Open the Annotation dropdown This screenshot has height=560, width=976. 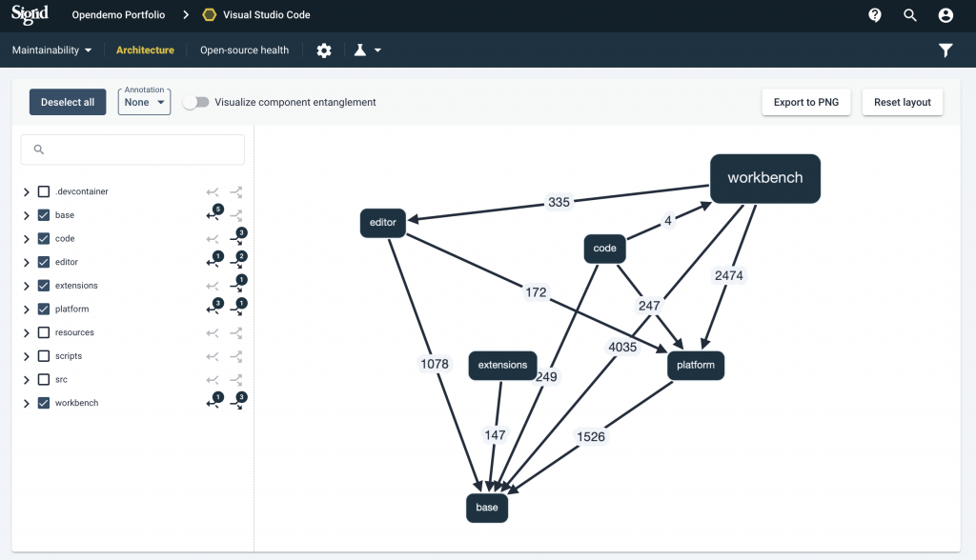pyautogui.click(x=145, y=101)
